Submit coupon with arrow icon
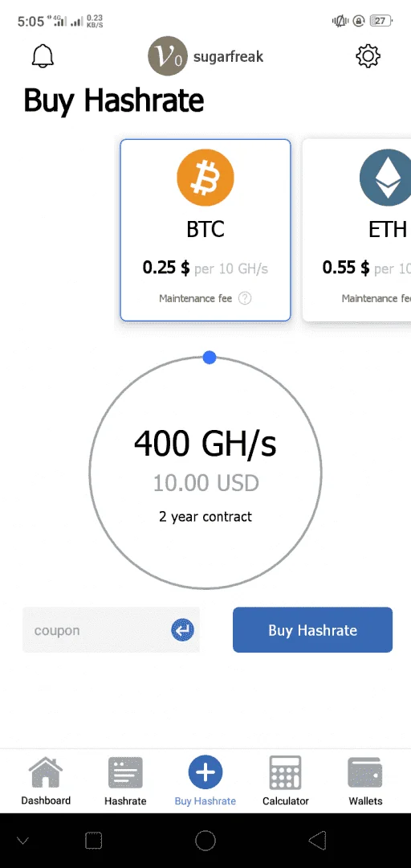 click(x=182, y=630)
